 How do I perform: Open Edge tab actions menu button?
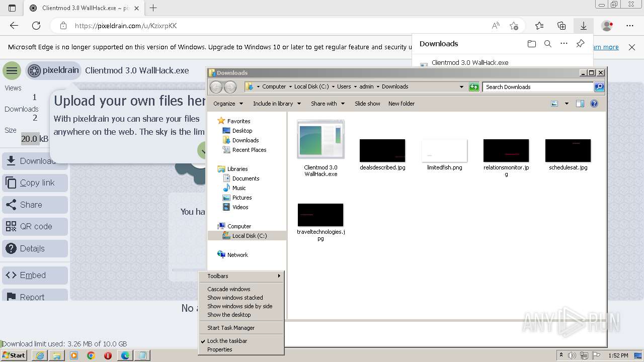[12, 8]
